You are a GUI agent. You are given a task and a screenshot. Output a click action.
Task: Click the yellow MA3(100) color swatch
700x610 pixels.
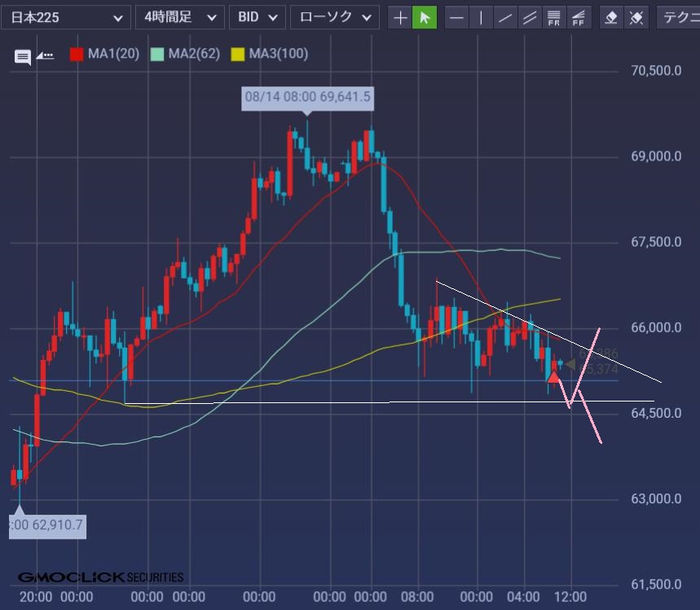237,55
